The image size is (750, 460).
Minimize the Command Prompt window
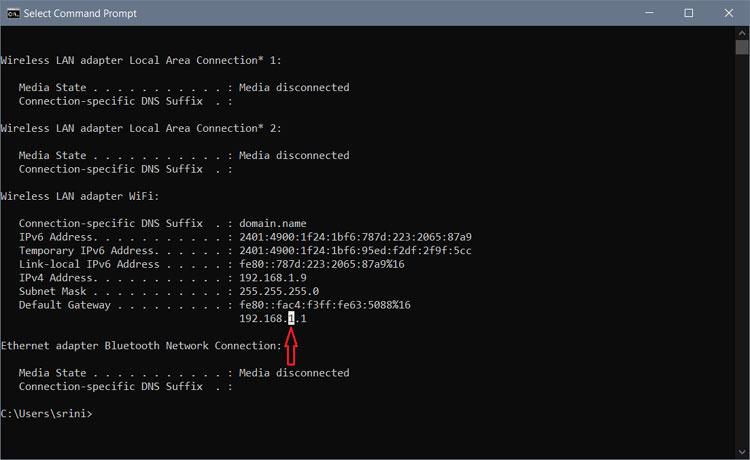point(645,13)
